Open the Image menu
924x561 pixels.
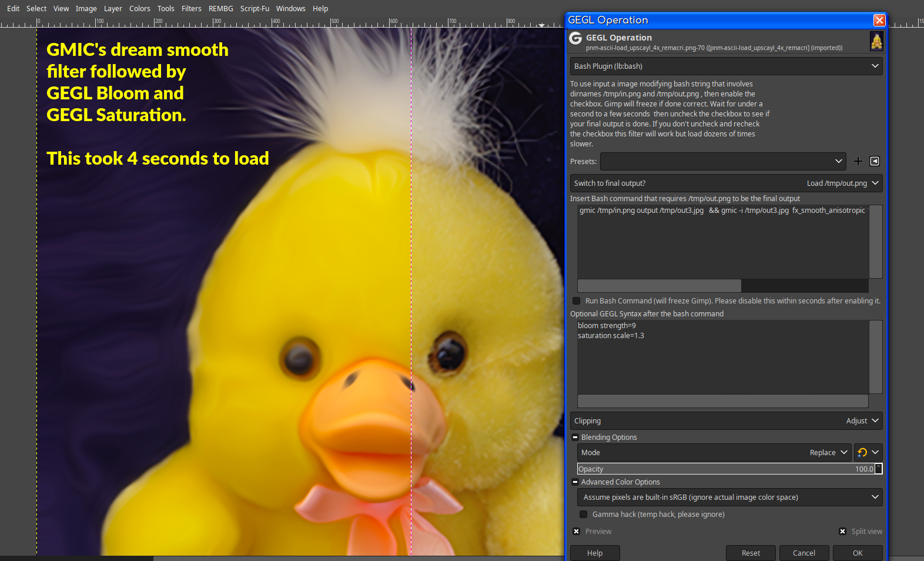[x=86, y=8]
